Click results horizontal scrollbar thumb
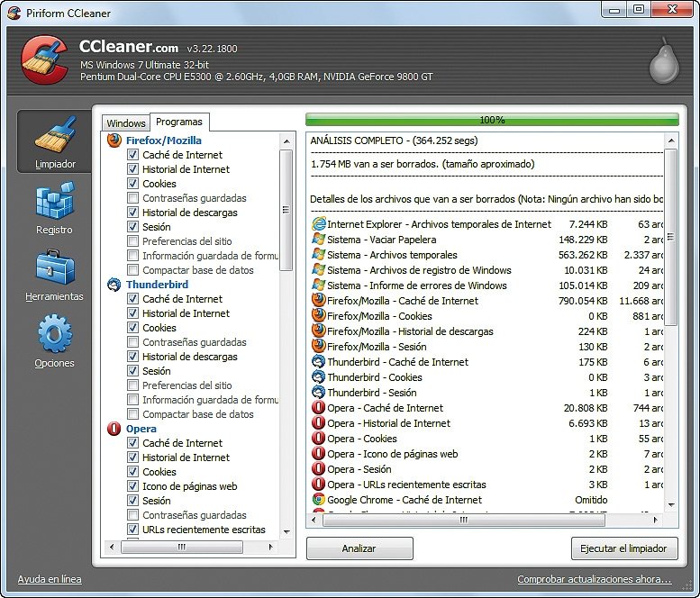Image resolution: width=700 pixels, height=598 pixels. [463, 520]
